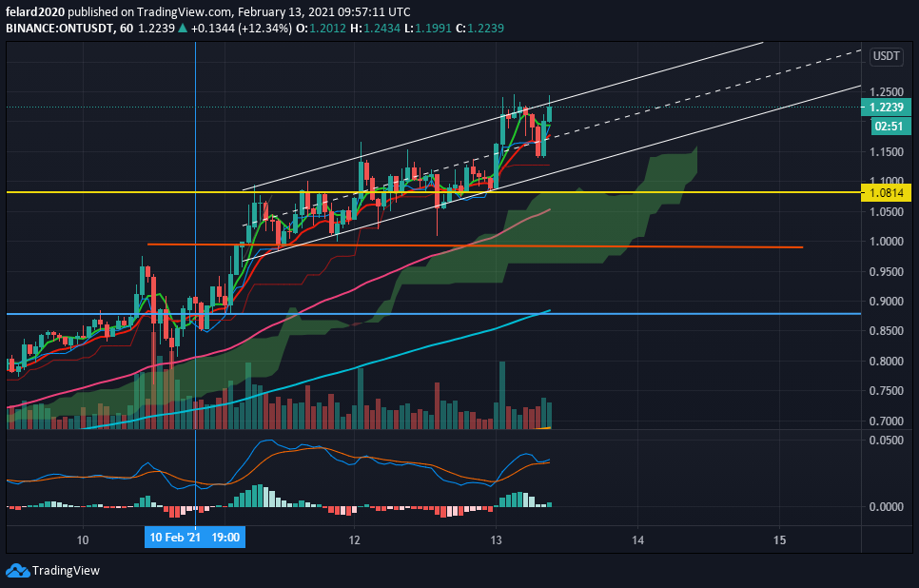Click the 1.0500 price axis label
919x588 pixels.
pyautogui.click(x=887, y=211)
